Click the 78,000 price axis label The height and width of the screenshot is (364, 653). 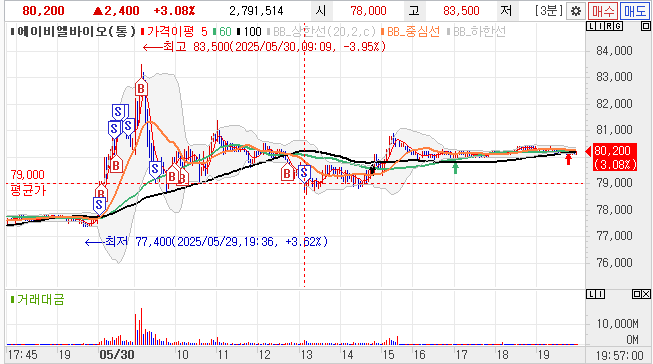point(614,209)
